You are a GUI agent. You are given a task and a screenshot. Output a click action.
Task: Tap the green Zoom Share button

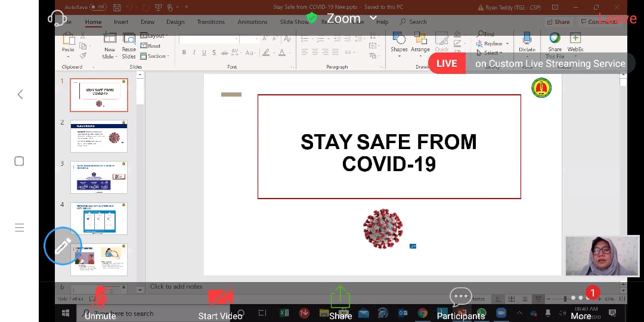click(x=340, y=304)
